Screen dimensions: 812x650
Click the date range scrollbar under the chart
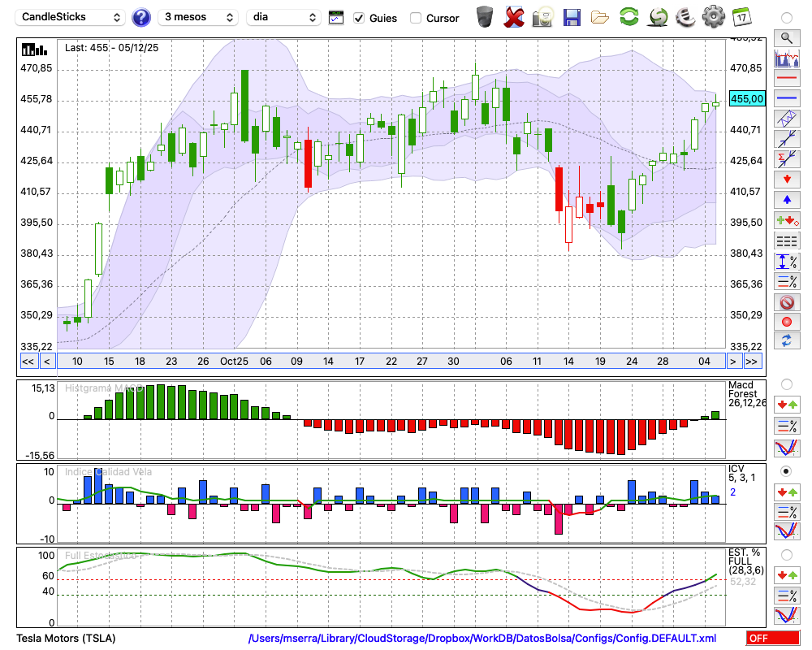point(391,362)
